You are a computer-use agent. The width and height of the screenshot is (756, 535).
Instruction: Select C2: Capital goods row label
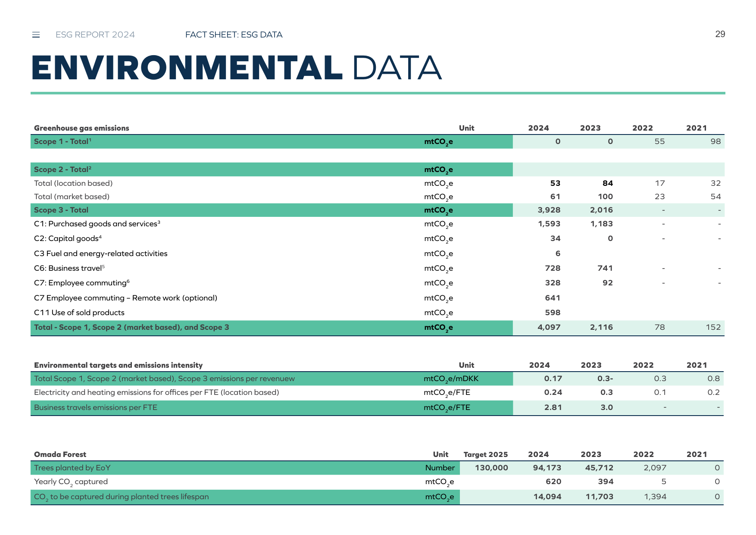[x=68, y=238]
